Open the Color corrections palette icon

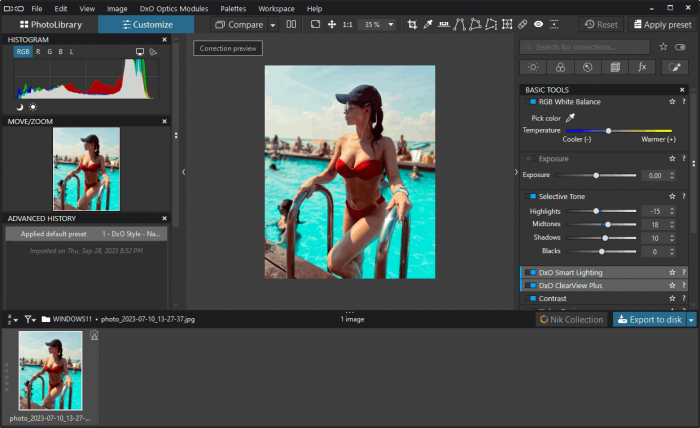[561, 67]
